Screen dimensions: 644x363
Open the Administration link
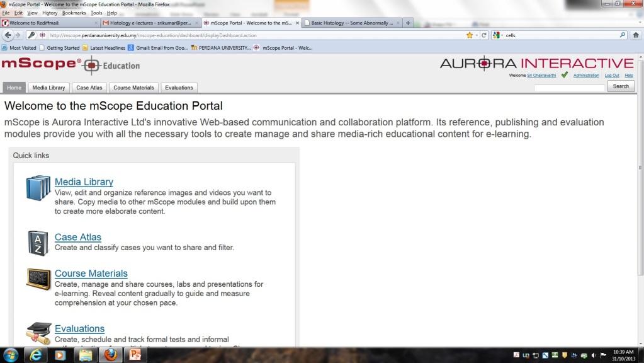586,75
